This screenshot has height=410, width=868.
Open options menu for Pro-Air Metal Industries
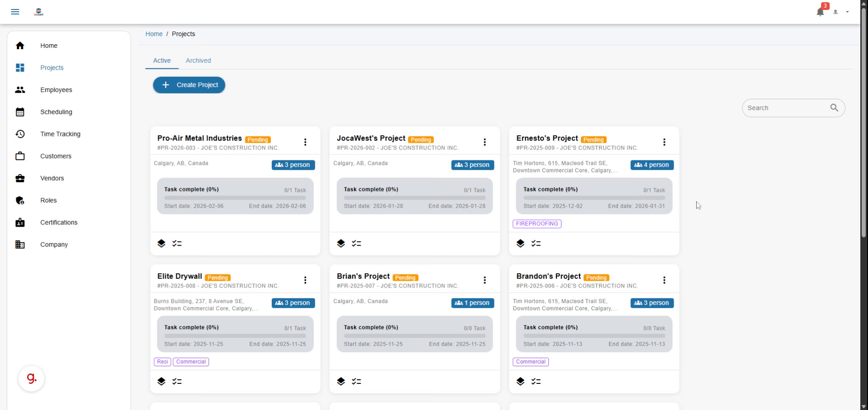[x=305, y=142]
